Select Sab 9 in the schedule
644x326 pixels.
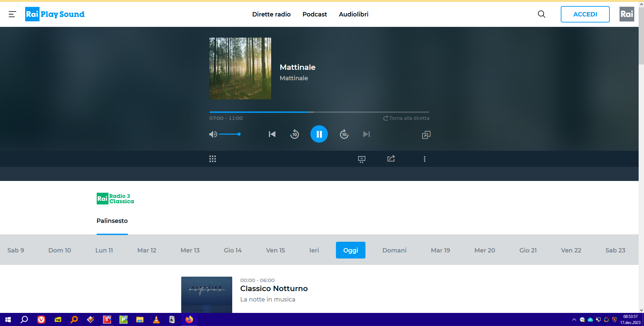[x=16, y=250]
